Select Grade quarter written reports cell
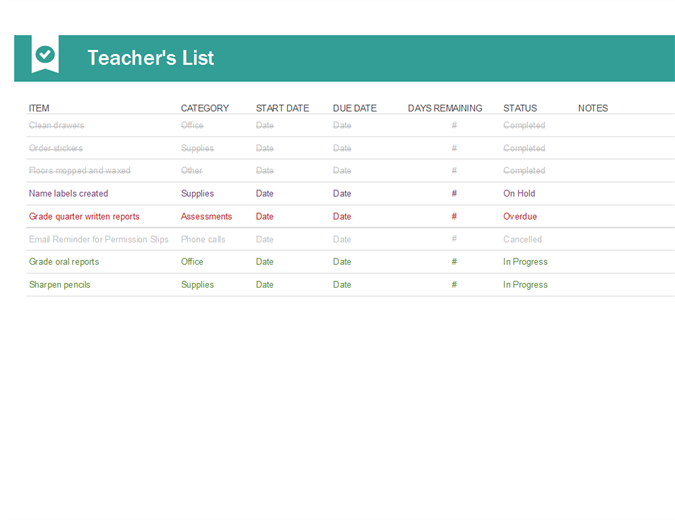The height and width of the screenshot is (520, 675). (x=84, y=217)
